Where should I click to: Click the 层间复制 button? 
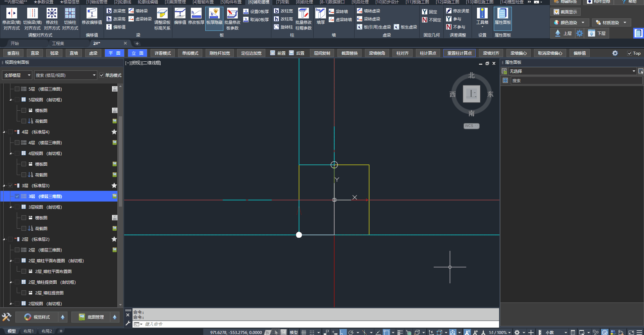click(x=322, y=53)
